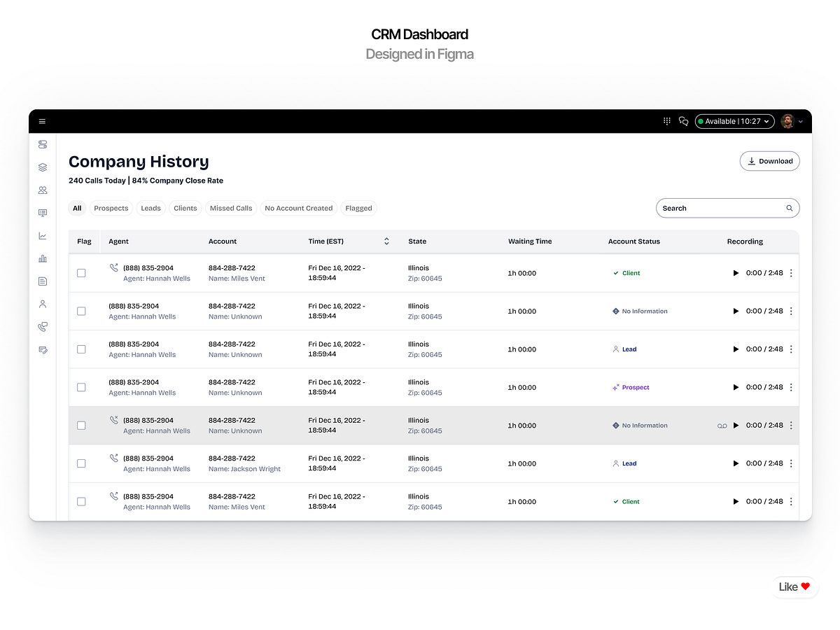
Task: Check the flag checkbox for Jackson Wright's row
Action: point(81,463)
